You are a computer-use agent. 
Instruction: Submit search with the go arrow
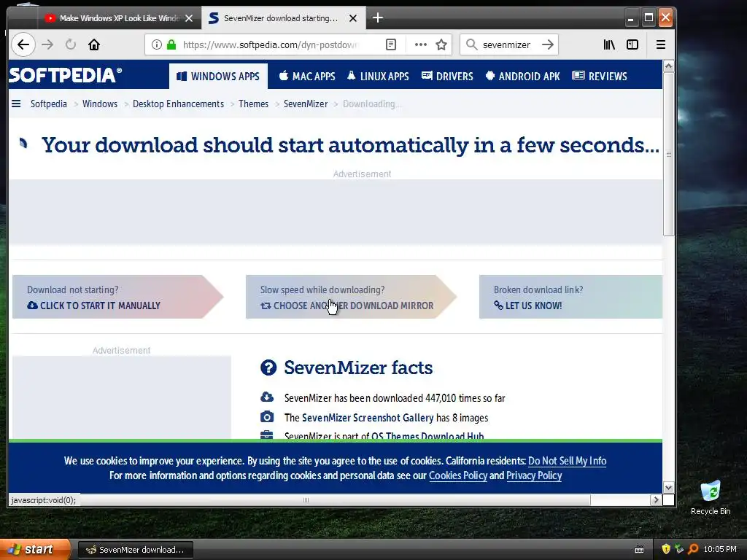[x=548, y=44]
